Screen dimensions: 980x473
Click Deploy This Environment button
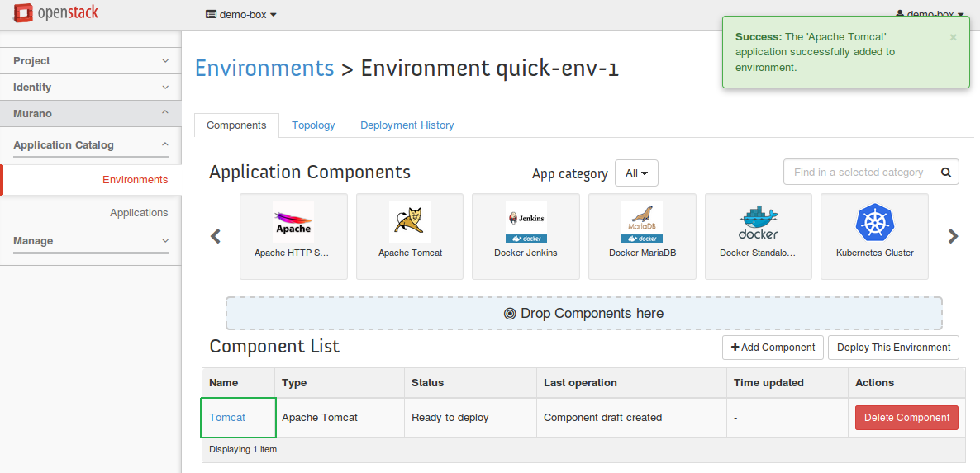click(x=893, y=348)
